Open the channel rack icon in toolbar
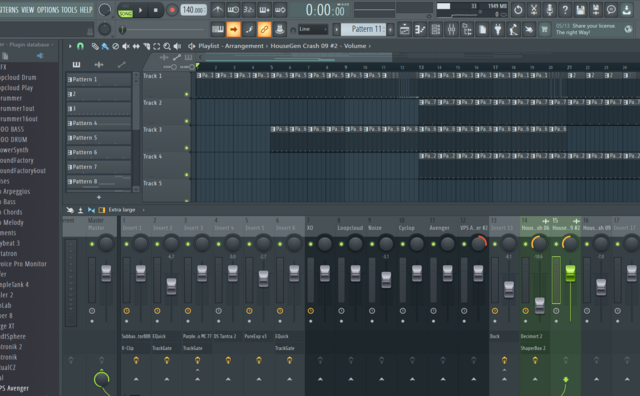 pos(436,29)
